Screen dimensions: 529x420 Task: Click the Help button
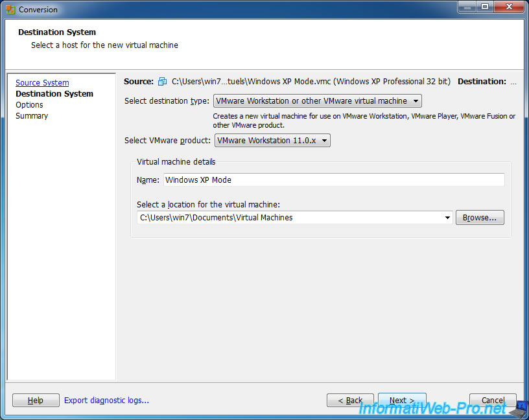click(x=36, y=401)
